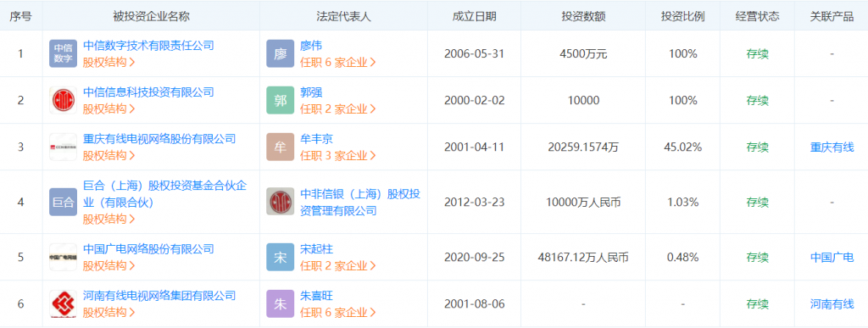Image resolution: width=868 pixels, height=328 pixels.
Task: Click the 中信信息科技投资 red logo icon
Action: pos(63,100)
